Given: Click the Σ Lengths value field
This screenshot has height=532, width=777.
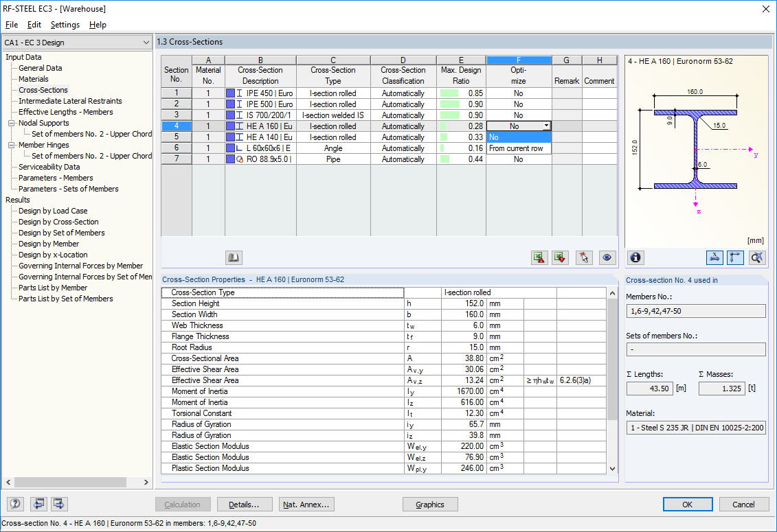Looking at the screenshot, I should click(650, 389).
